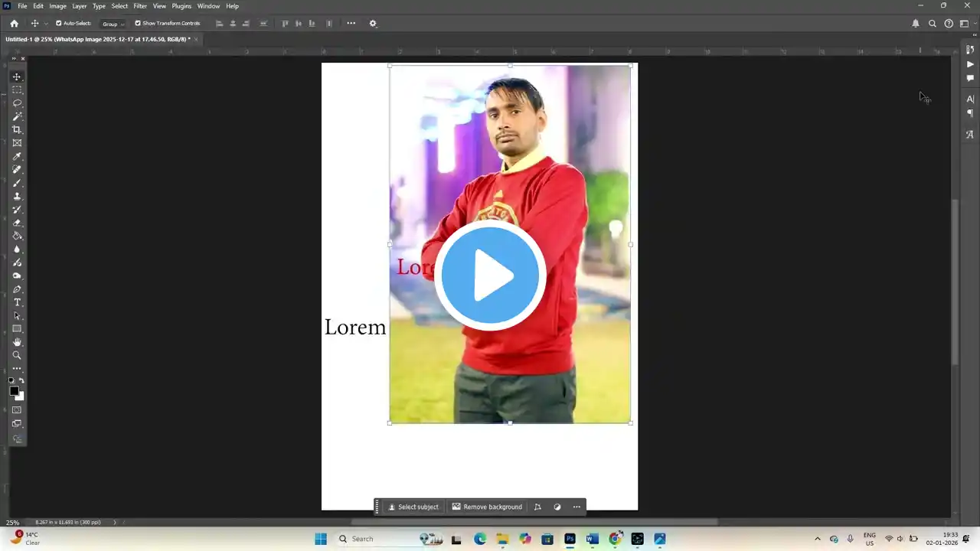Screen dimensions: 980x551
Task: Open the Windows Start menu
Action: click(321, 539)
